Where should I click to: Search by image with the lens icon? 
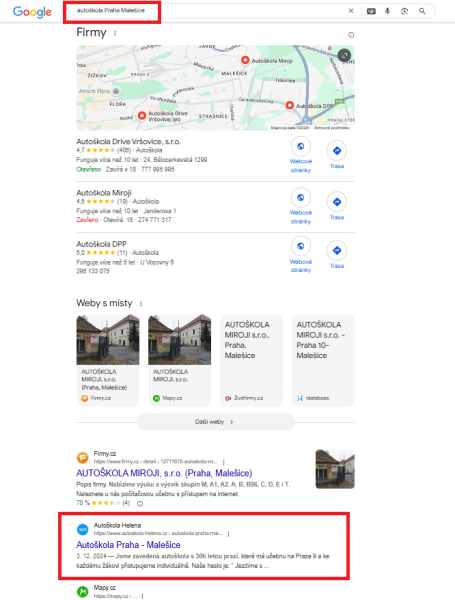tap(404, 11)
